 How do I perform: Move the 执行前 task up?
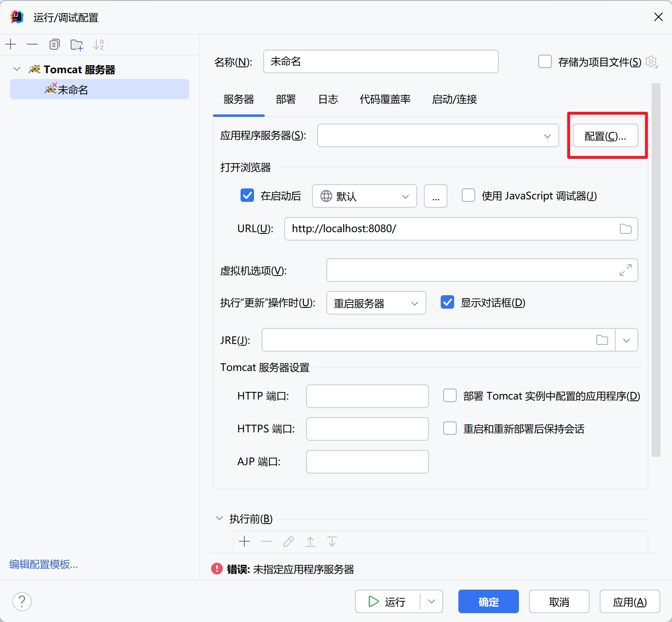tap(310, 541)
